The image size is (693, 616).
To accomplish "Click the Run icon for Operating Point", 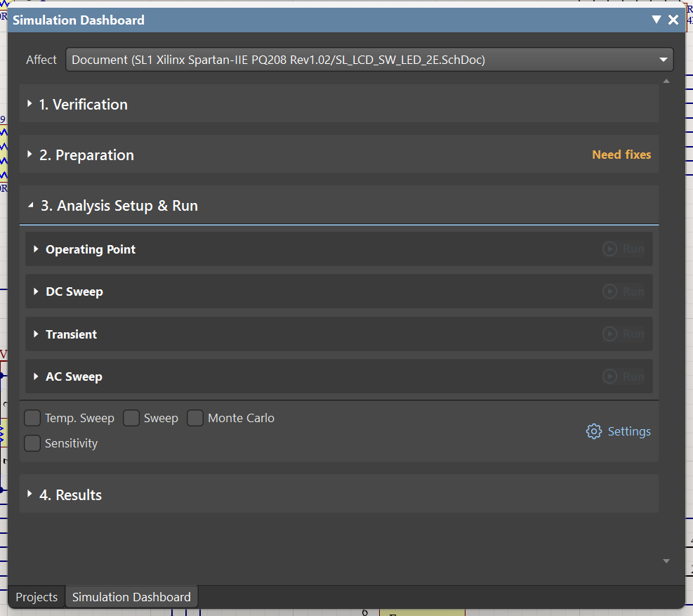I will click(x=609, y=249).
